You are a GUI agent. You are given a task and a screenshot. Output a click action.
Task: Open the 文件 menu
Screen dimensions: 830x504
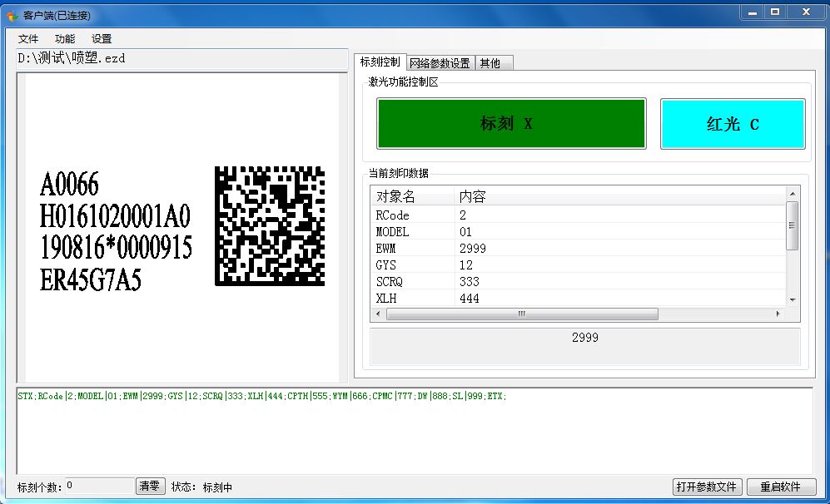pyautogui.click(x=28, y=38)
